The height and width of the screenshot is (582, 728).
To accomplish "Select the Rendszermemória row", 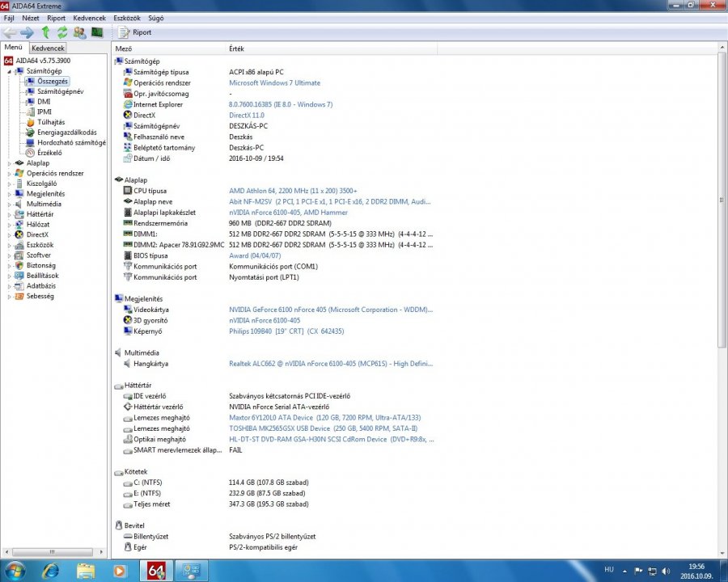I will [x=274, y=223].
